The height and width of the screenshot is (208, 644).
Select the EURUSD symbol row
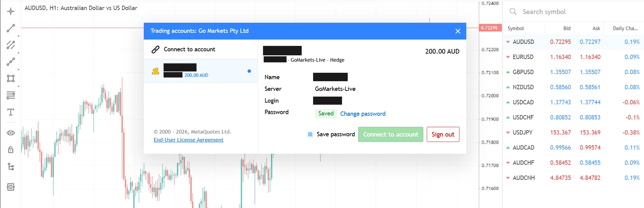click(x=573, y=57)
